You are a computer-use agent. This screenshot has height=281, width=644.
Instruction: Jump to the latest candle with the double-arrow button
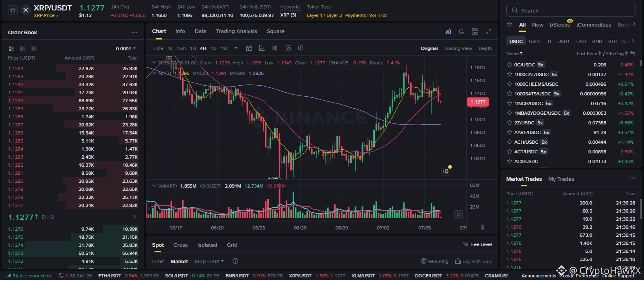tap(458, 215)
